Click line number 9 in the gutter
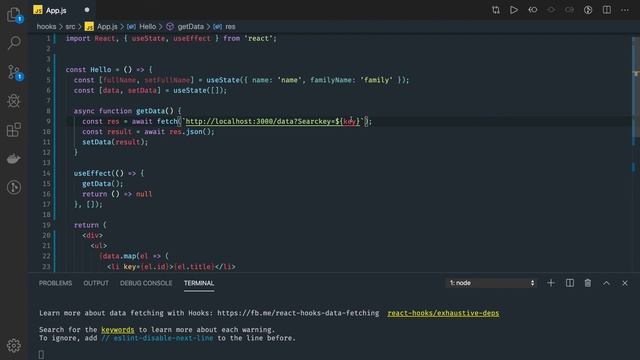 click(48, 121)
